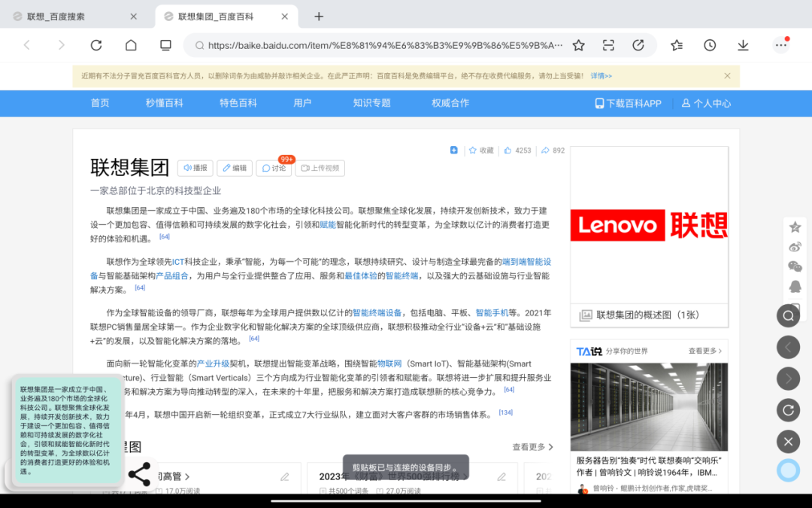Open a new tab with the plus button
Viewport: 812px width, 508px height.
(319, 17)
